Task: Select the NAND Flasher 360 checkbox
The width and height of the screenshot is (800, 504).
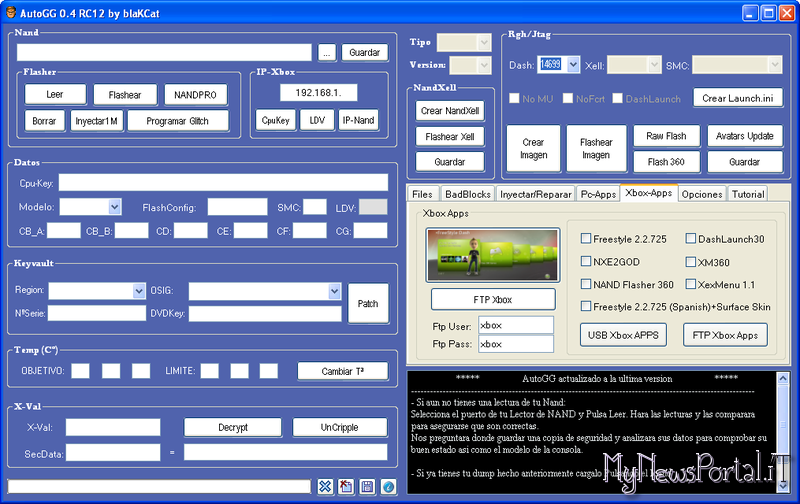Action: (586, 284)
